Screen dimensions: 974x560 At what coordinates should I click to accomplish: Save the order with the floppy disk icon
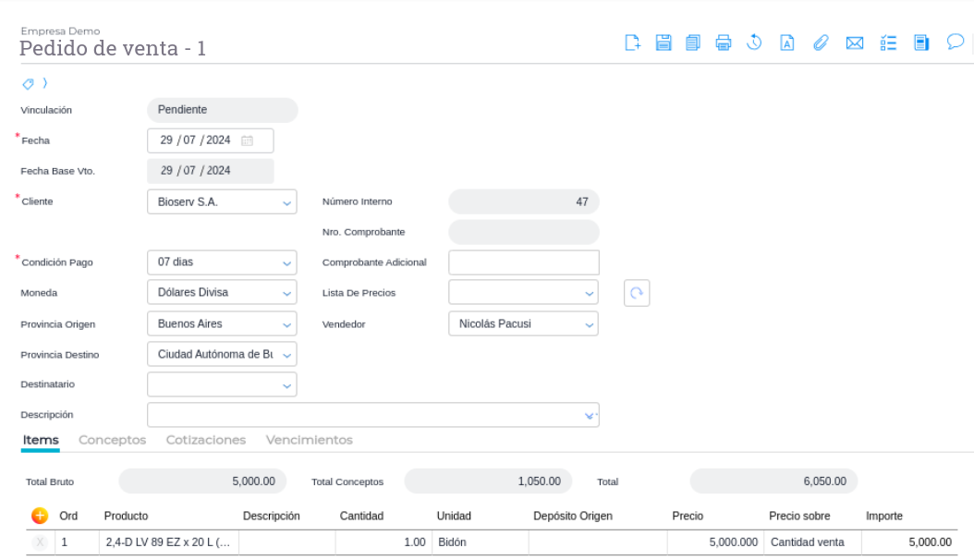pyautogui.click(x=664, y=43)
